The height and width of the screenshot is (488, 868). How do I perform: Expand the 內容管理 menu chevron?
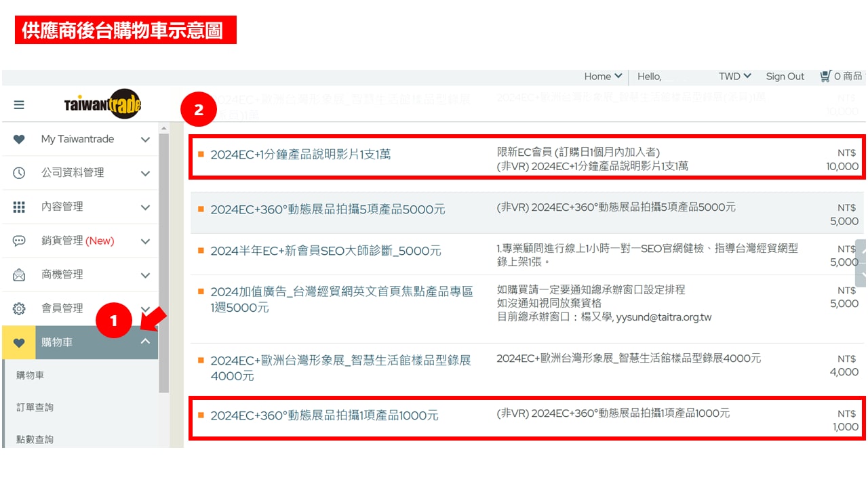click(145, 207)
